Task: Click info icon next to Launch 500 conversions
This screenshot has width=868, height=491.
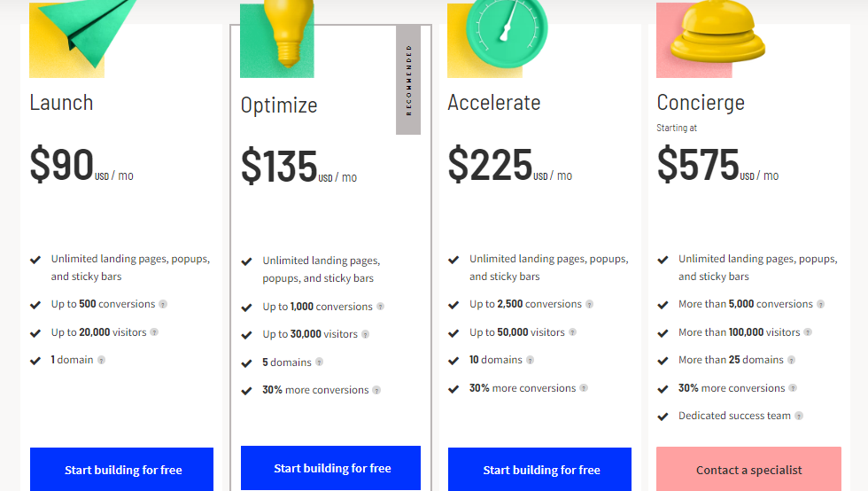Action: point(163,304)
